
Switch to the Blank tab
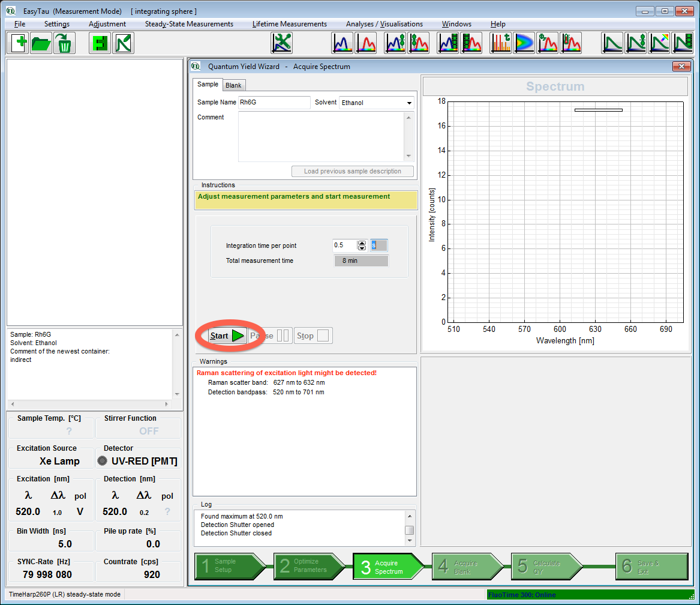point(233,85)
